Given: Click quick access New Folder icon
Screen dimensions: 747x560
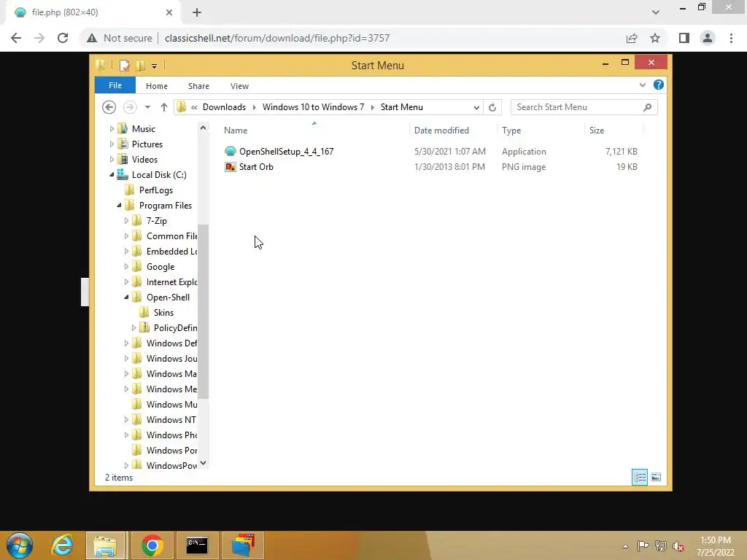Looking at the screenshot, I should coord(140,65).
